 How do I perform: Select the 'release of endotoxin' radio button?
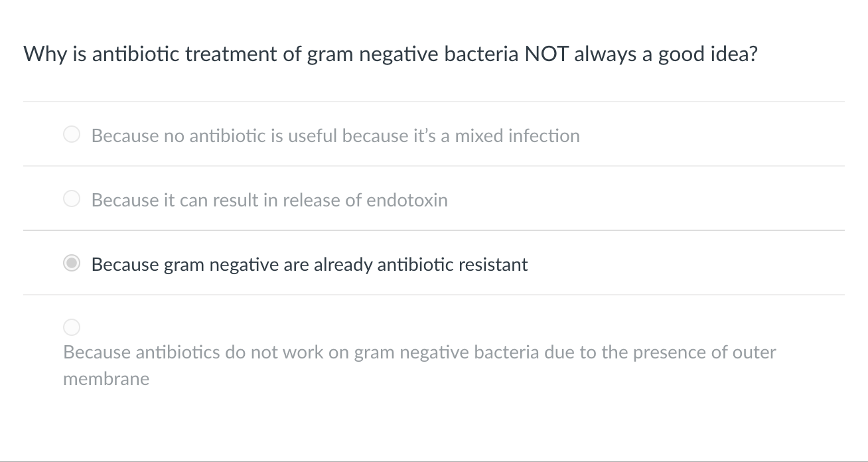(71, 198)
